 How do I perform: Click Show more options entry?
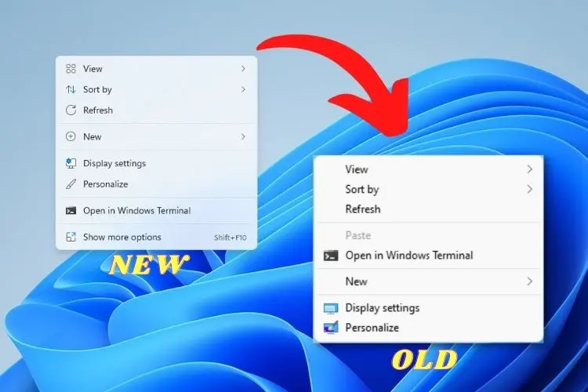pyautogui.click(x=156, y=237)
